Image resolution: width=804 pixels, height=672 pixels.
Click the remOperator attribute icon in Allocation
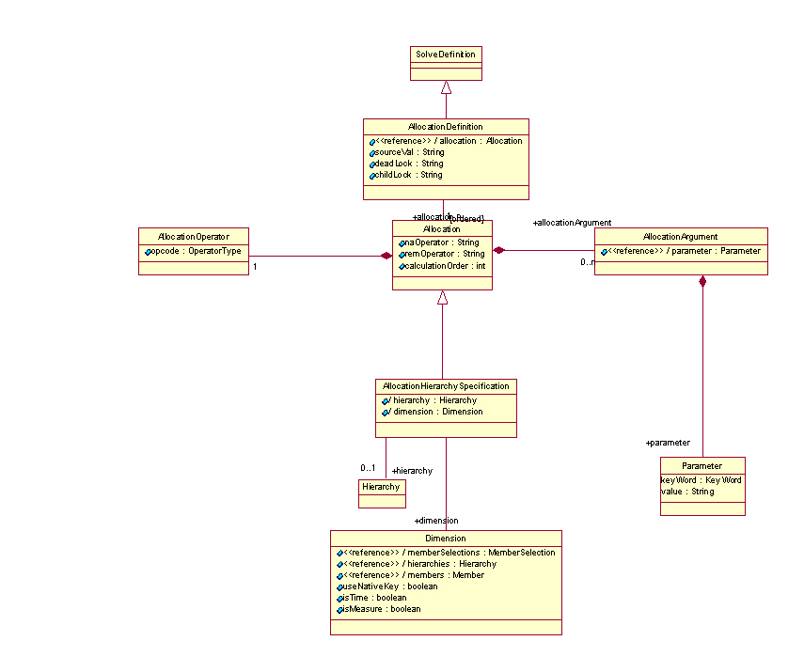tap(402, 255)
